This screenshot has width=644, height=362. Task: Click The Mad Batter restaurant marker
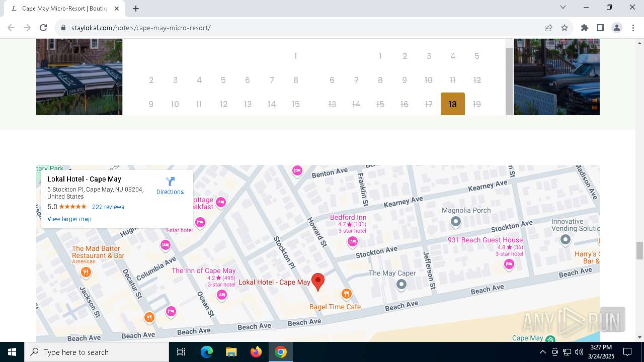click(x=86, y=272)
